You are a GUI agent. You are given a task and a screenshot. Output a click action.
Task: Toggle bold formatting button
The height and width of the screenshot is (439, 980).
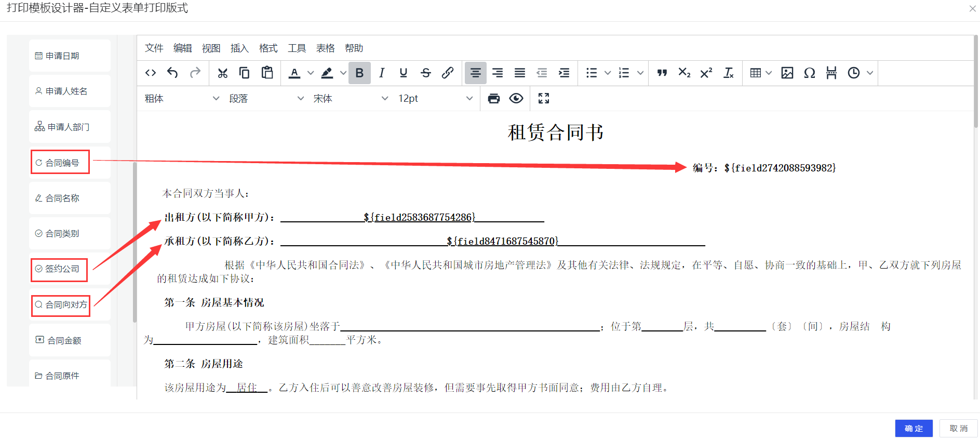pyautogui.click(x=359, y=73)
